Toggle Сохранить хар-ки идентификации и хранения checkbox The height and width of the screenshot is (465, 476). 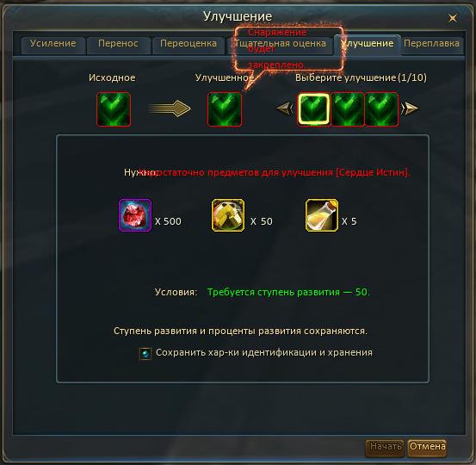click(x=145, y=354)
